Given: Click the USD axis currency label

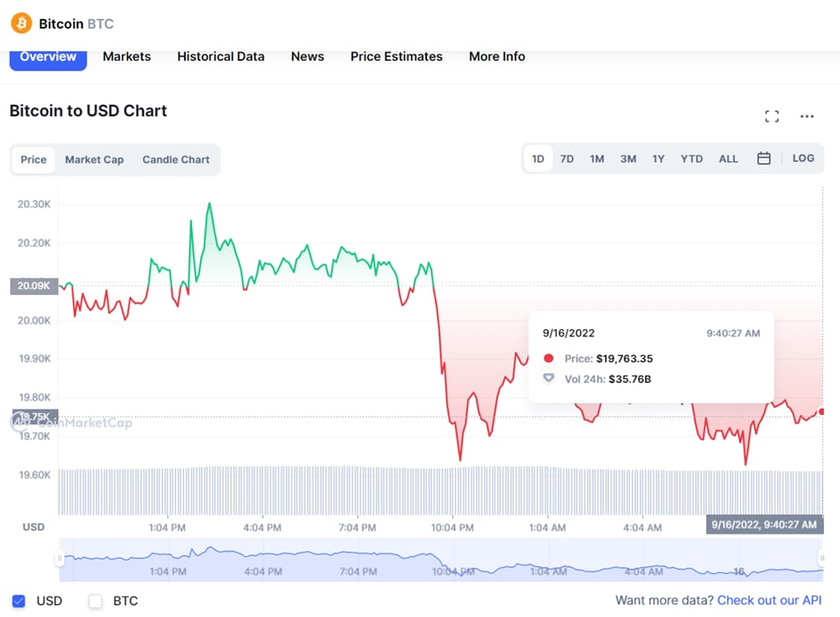Looking at the screenshot, I should [x=33, y=527].
